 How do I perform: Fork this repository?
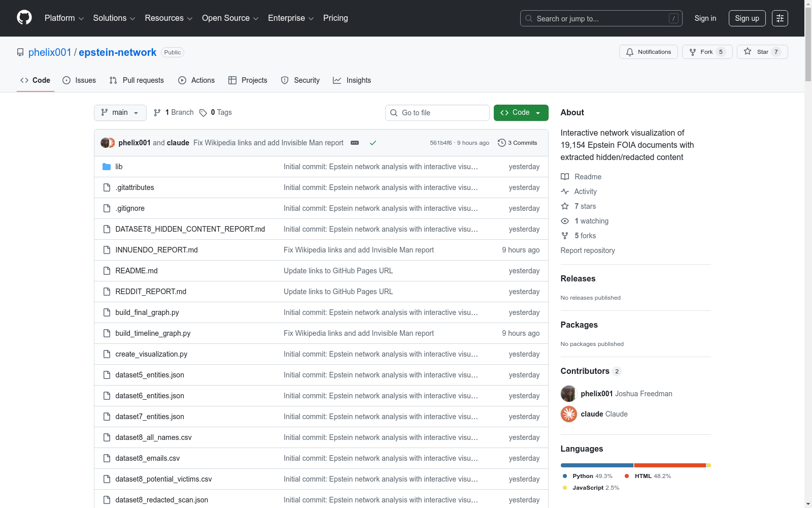[x=707, y=52]
